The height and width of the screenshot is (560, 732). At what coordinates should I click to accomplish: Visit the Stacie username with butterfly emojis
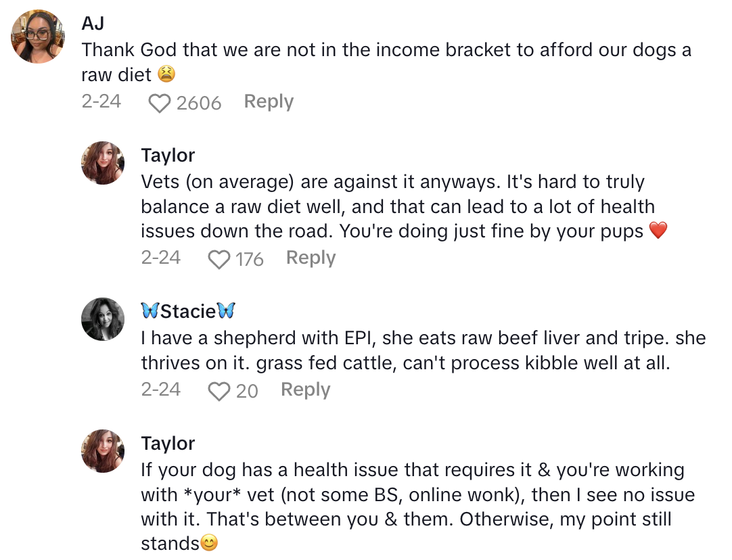[x=188, y=311]
